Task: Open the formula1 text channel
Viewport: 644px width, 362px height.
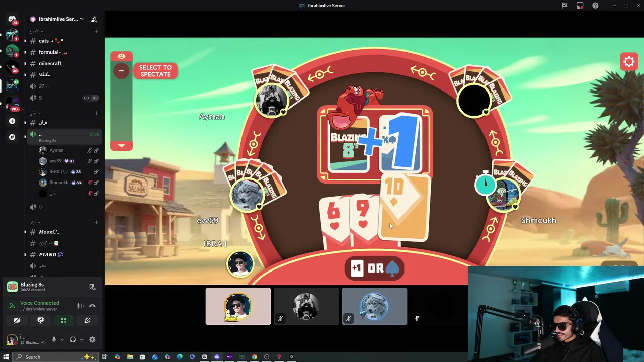Action: pos(64,52)
